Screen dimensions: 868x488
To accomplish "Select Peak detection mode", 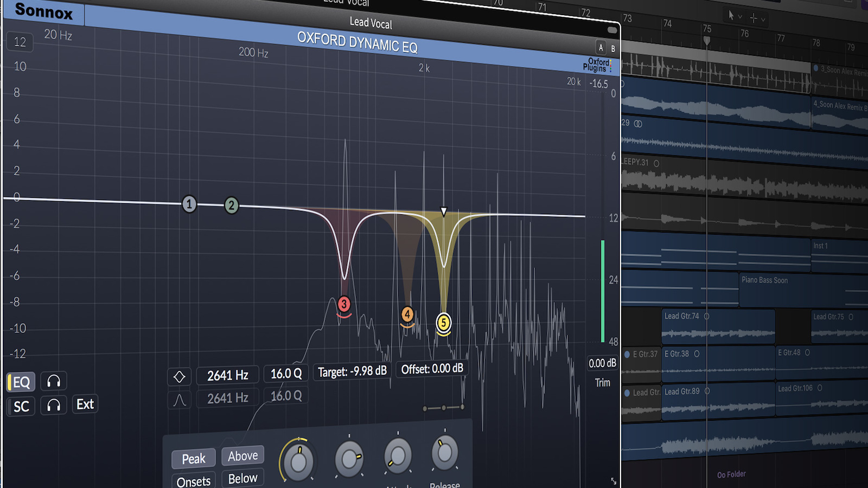I will click(x=194, y=459).
